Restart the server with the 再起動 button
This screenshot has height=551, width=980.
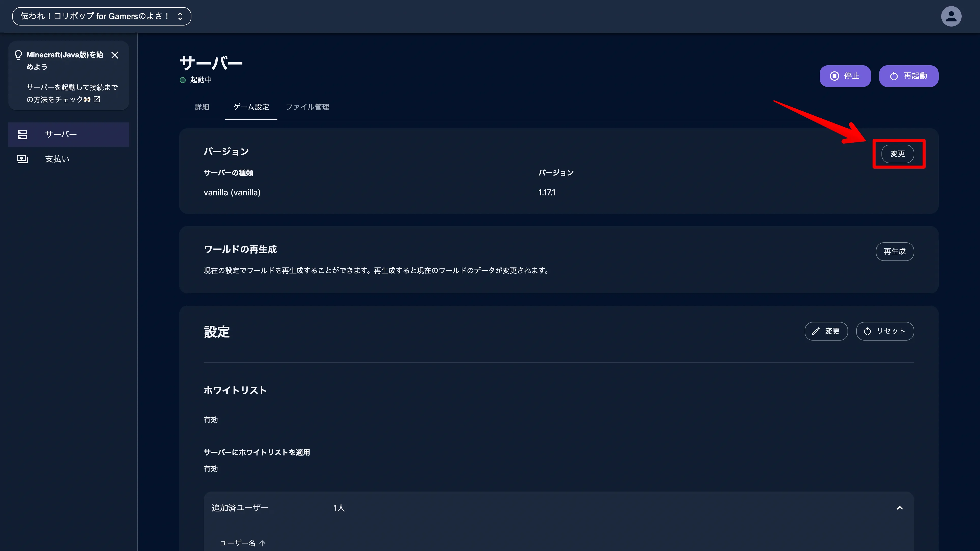(x=909, y=76)
